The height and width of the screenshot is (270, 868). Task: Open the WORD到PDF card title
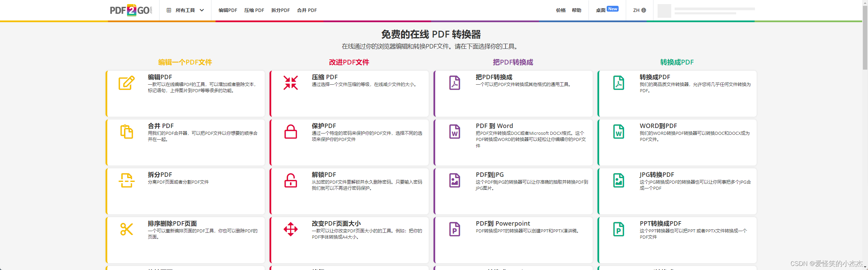click(x=658, y=126)
